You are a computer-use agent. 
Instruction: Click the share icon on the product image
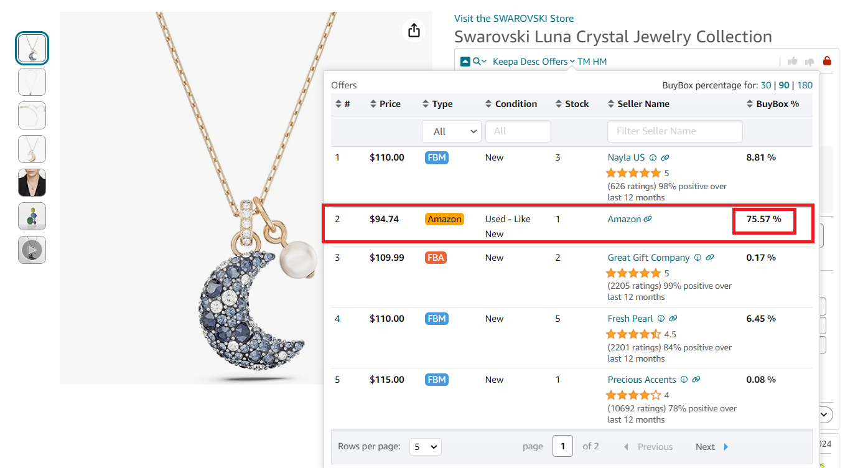pos(414,30)
